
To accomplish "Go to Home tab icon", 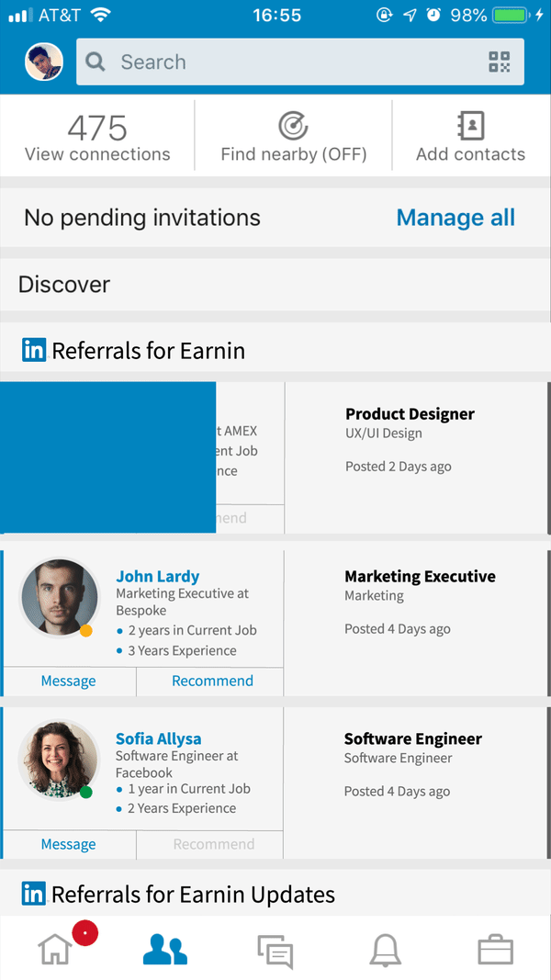I will coord(55,950).
